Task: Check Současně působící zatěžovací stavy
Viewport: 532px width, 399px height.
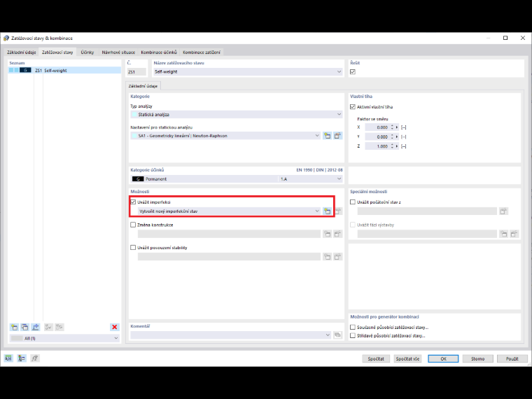Action: [x=353, y=328]
